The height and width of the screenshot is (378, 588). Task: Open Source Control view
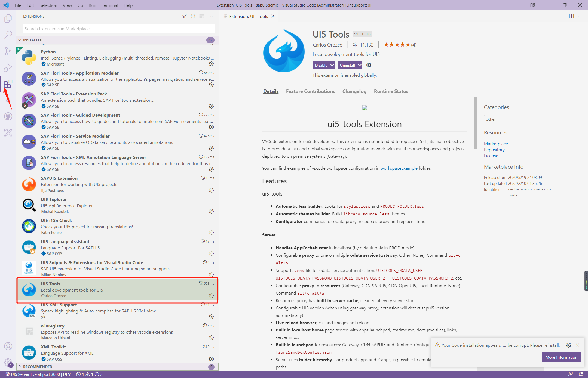pyautogui.click(x=8, y=51)
